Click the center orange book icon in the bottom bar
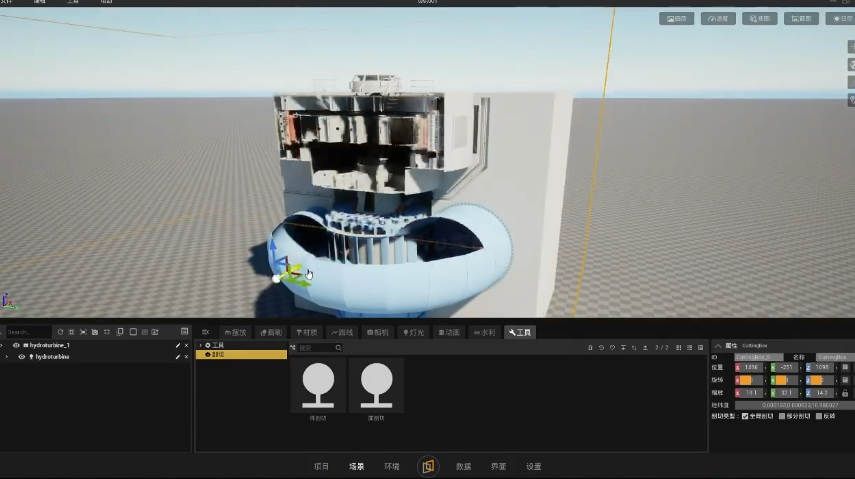The height and width of the screenshot is (479, 855). pos(428,466)
